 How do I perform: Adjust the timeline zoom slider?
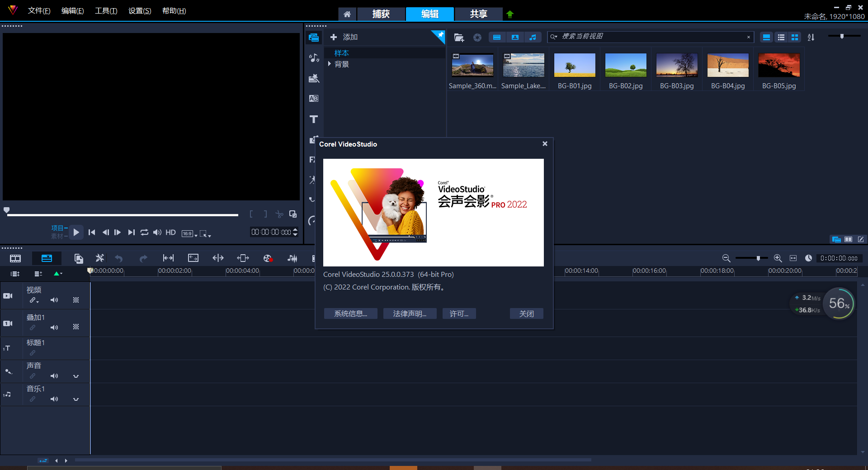758,258
